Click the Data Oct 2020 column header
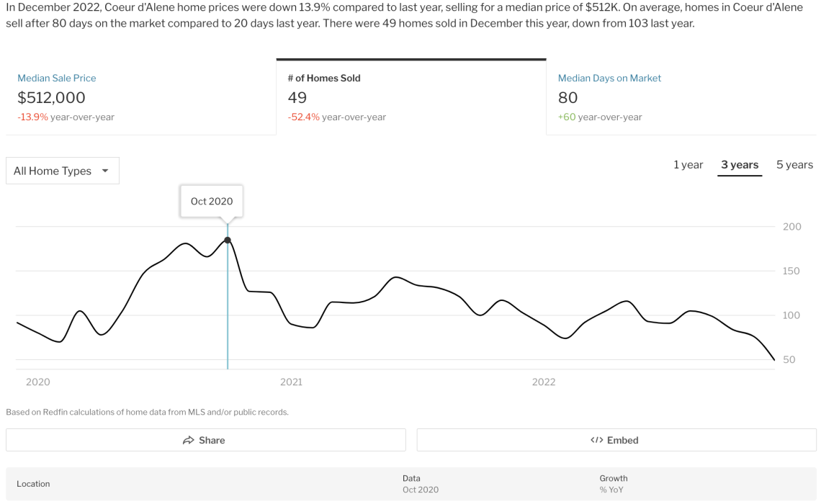This screenshot has height=504, width=821. pos(420,484)
